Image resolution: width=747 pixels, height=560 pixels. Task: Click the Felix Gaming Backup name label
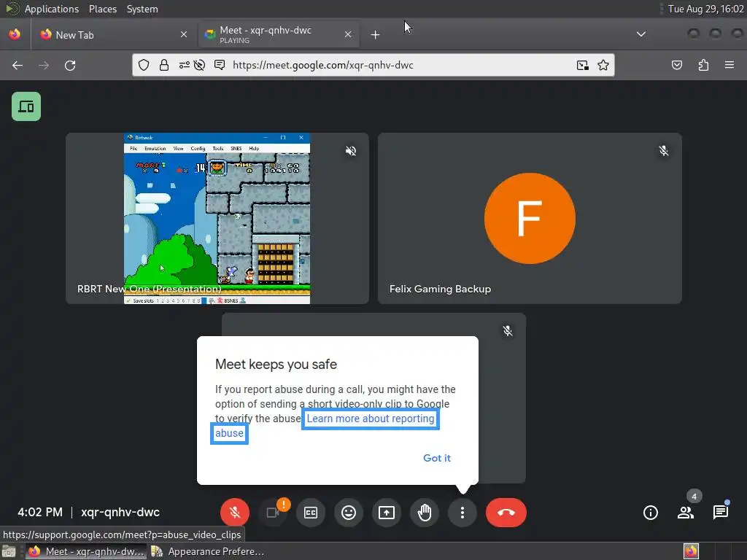coord(440,289)
